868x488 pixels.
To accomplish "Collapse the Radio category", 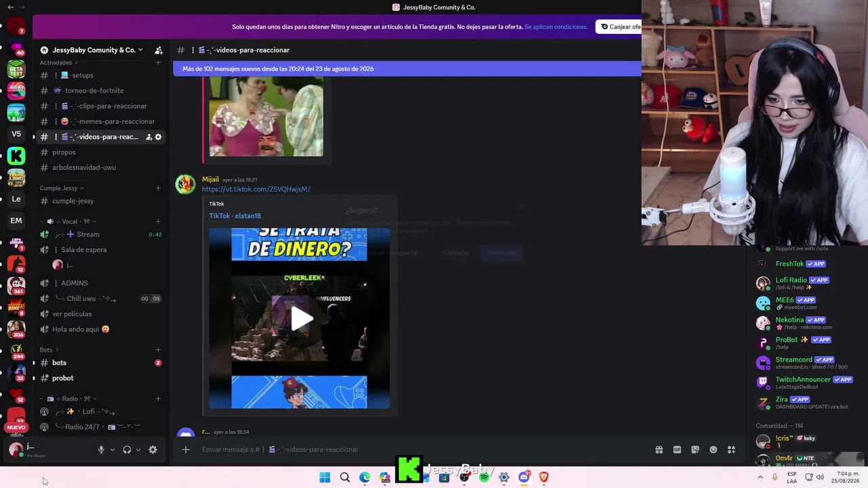I will coord(68,399).
